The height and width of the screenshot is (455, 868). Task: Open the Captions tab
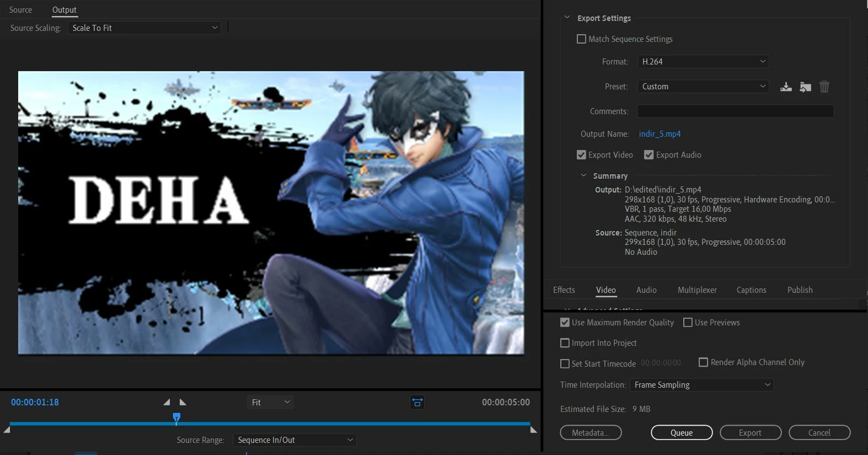[x=751, y=290]
